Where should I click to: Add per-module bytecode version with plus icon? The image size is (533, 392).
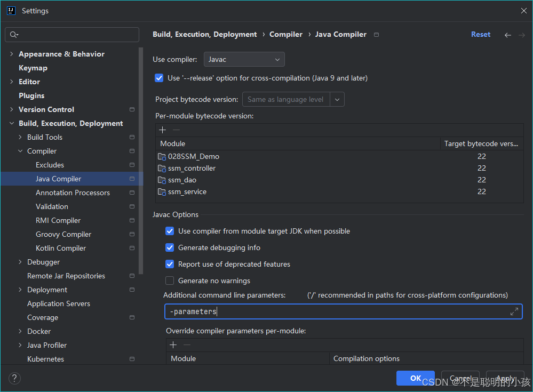click(162, 130)
